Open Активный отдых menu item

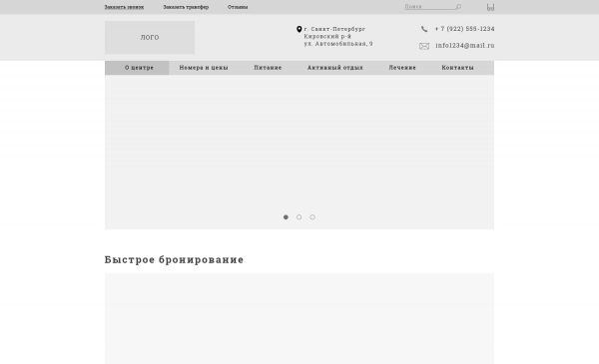(x=335, y=68)
